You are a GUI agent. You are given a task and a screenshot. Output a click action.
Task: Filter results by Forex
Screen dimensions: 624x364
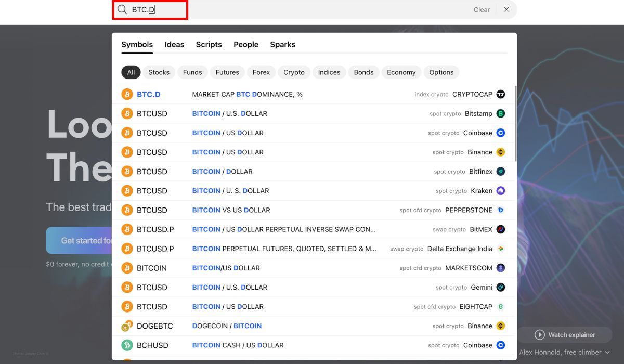[x=261, y=72]
